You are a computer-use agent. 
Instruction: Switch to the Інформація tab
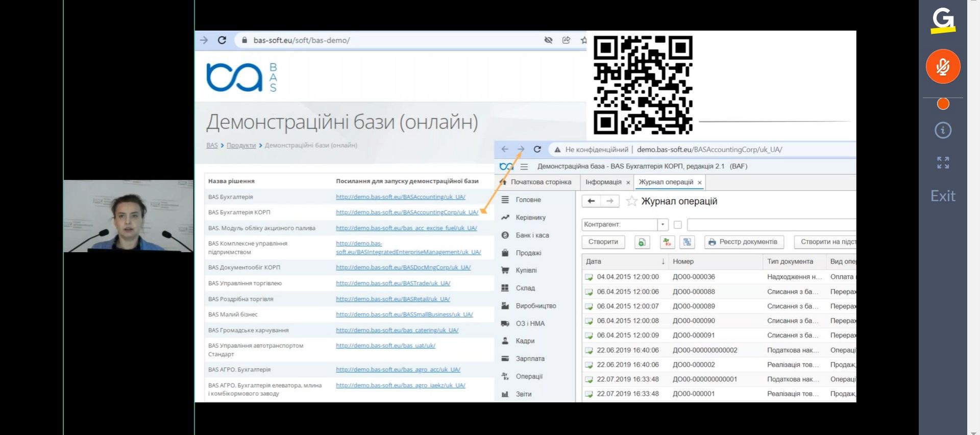(603, 182)
